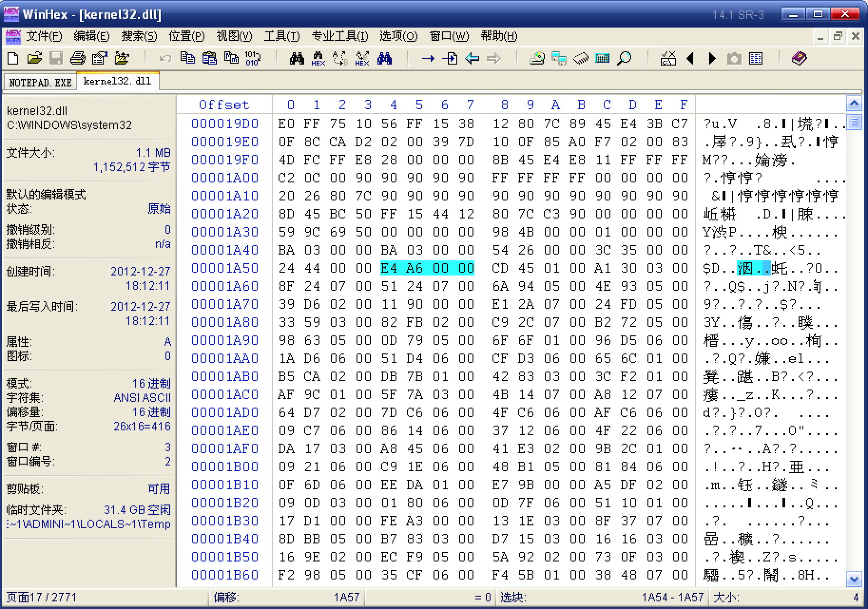Click the Offset column header
The image size is (868, 609).
(224, 105)
